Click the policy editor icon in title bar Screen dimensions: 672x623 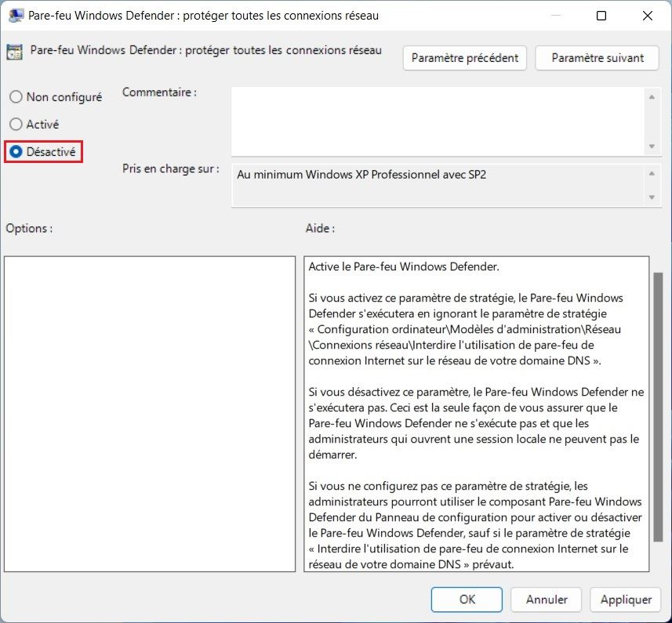(x=15, y=16)
